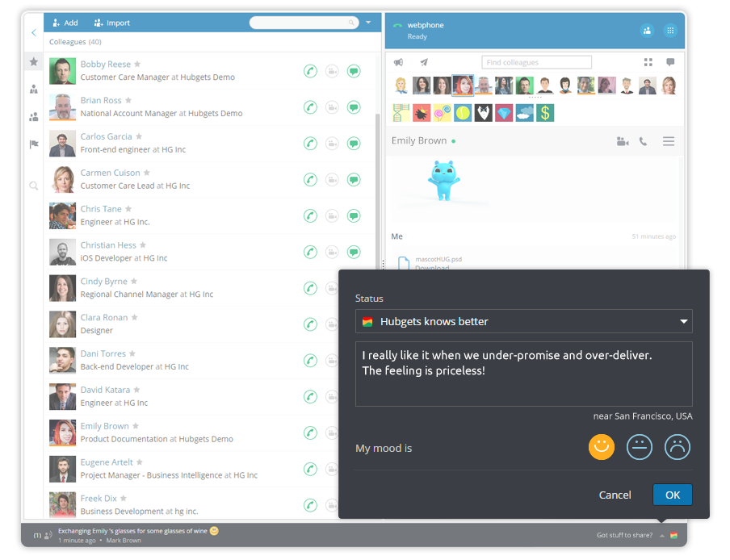Click the webphone dialpad icon

click(669, 31)
